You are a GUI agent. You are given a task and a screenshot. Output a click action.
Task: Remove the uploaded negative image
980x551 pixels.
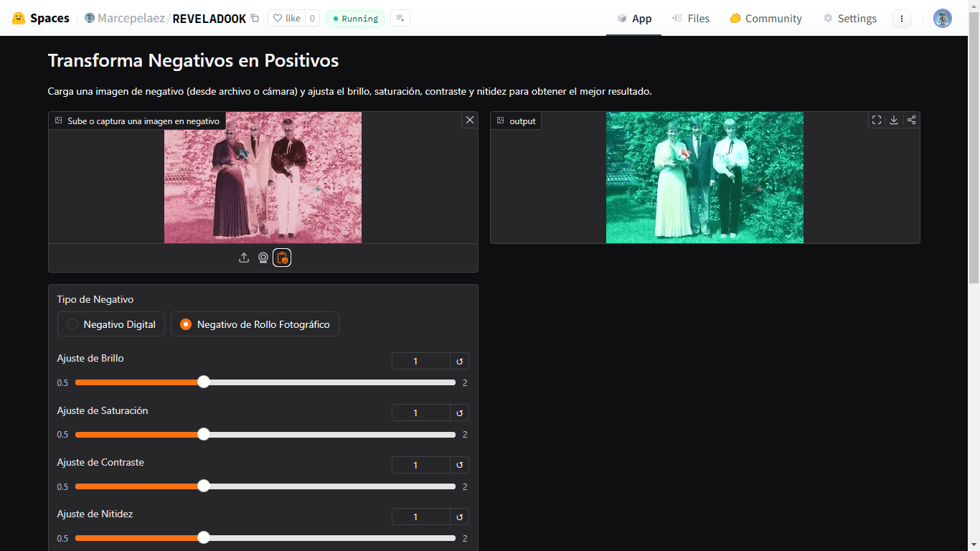[470, 120]
